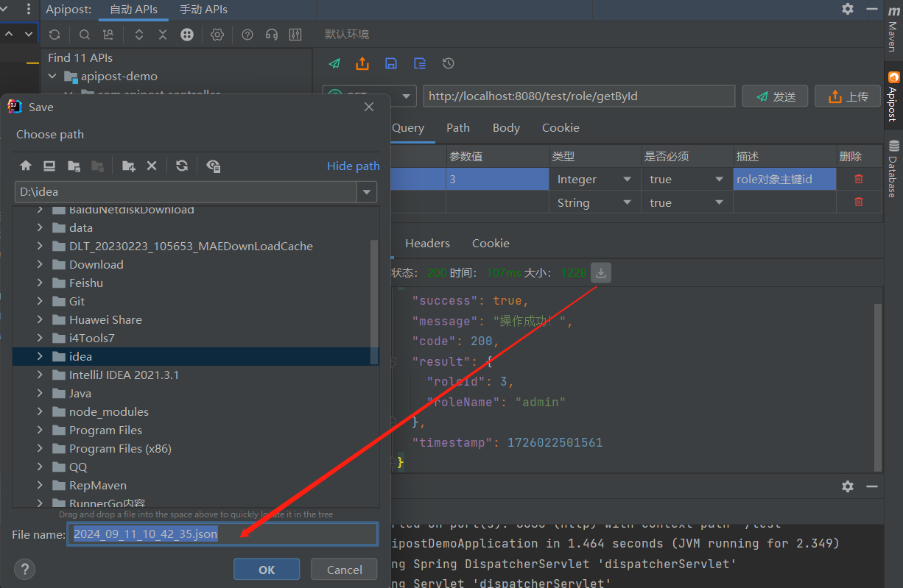Click the role对象主键id description cell

point(784,179)
